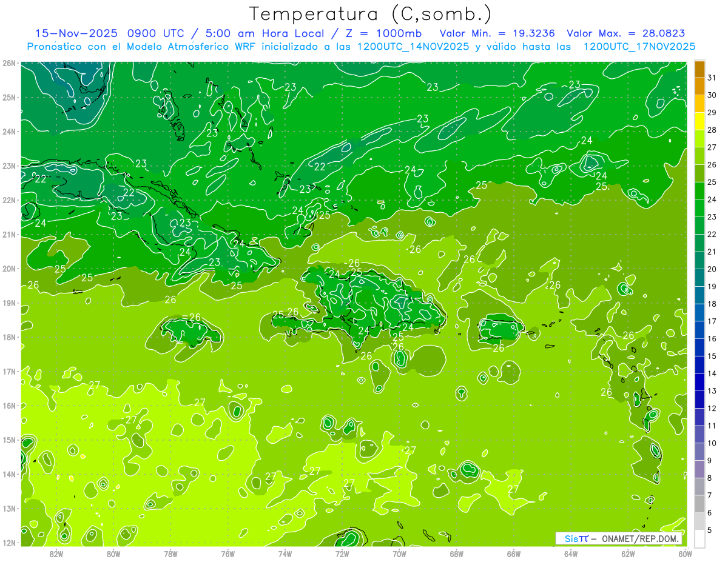This screenshot has width=728, height=562.
Task: Click the '15' colorbar label
Action: tap(712, 356)
